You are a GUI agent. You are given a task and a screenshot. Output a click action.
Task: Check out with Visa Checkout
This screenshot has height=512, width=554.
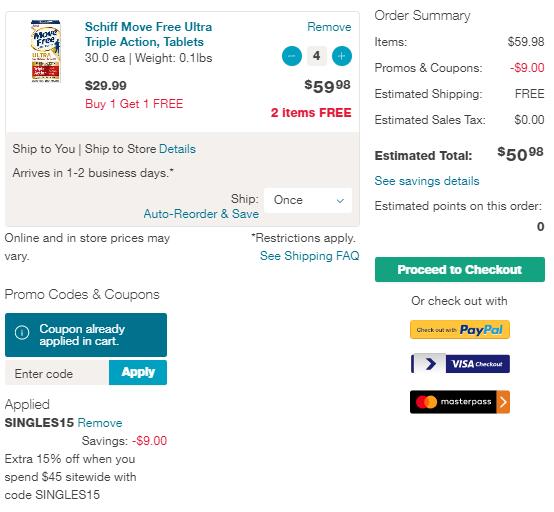tap(460, 364)
